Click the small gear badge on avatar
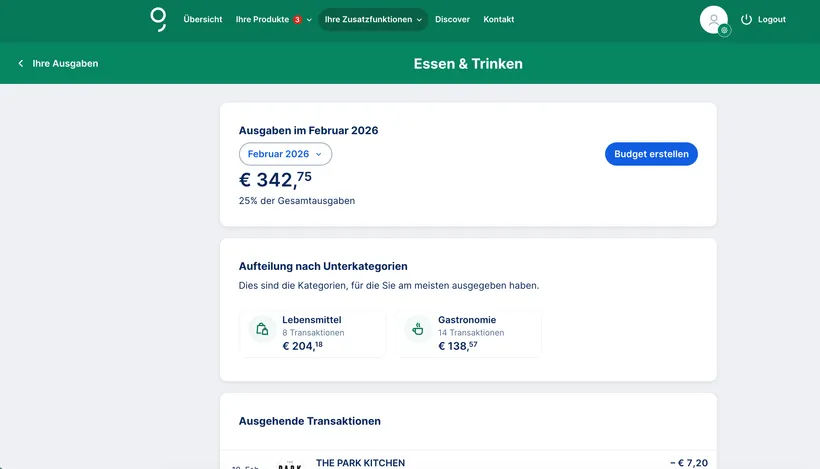820x469 pixels. tap(724, 30)
